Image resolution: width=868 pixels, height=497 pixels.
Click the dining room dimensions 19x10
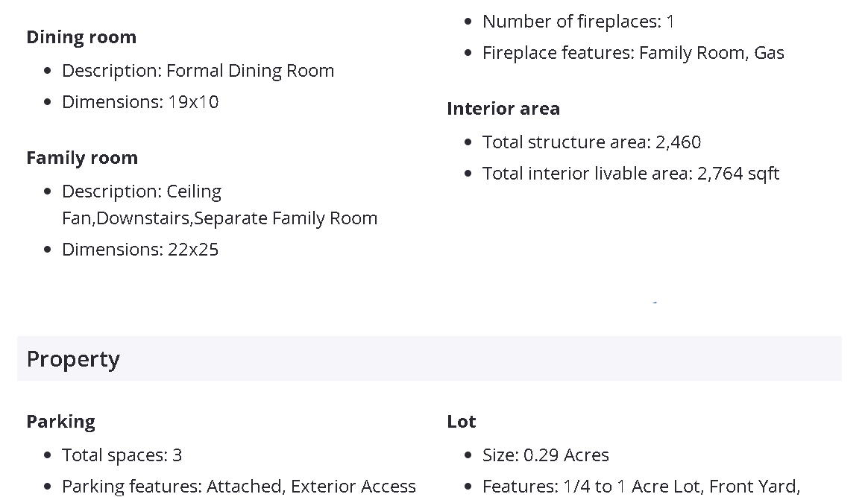[x=193, y=102]
